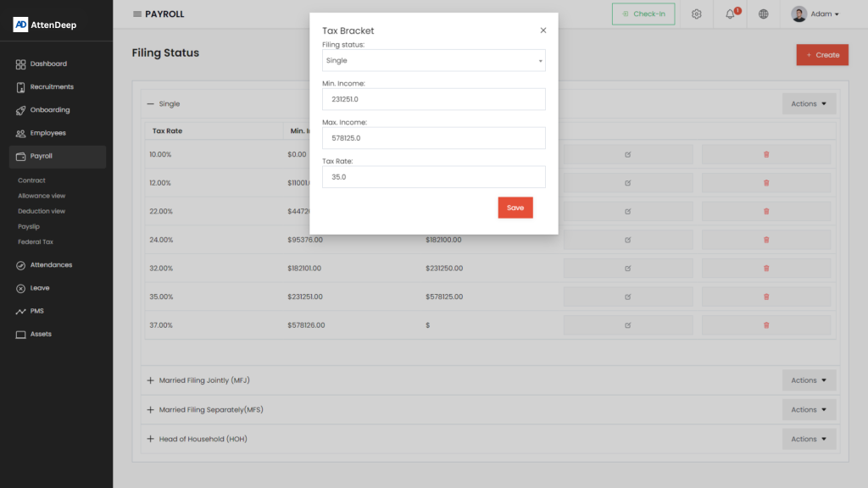
Task: Open the Attendances sidebar menu
Action: [x=51, y=265]
